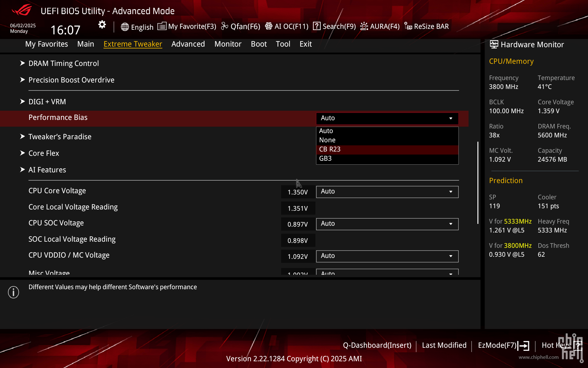Open Qfan fan control icon
588x368 pixels.
coord(224,26)
